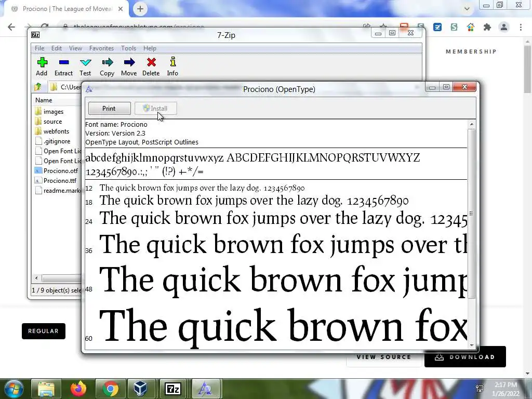Open the File menu in 7-Zip
The height and width of the screenshot is (399, 532).
39,48
